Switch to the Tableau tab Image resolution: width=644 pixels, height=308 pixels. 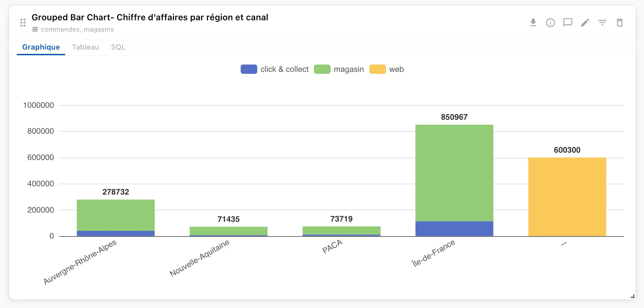coord(85,47)
